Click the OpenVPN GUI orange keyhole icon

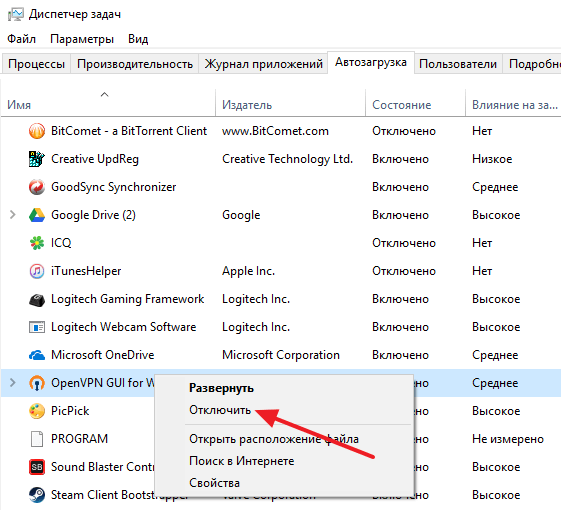(x=37, y=383)
